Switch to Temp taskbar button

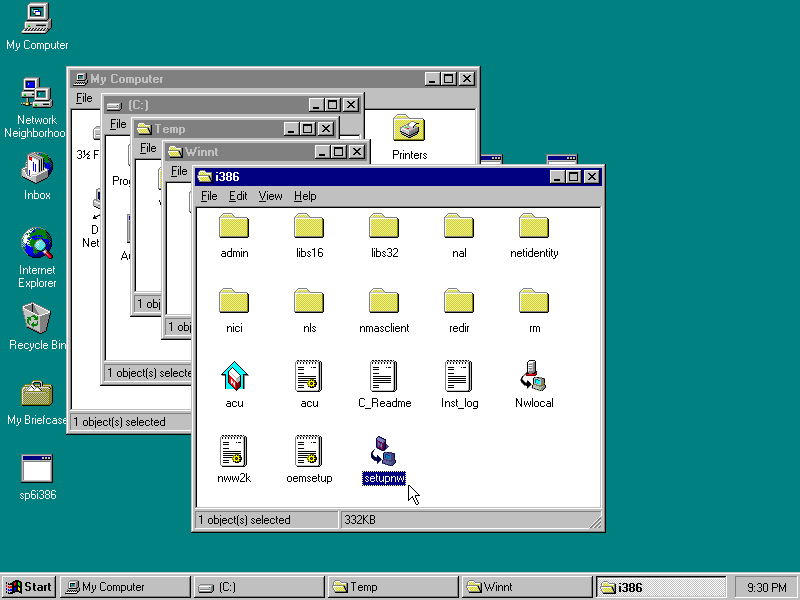pyautogui.click(x=393, y=587)
